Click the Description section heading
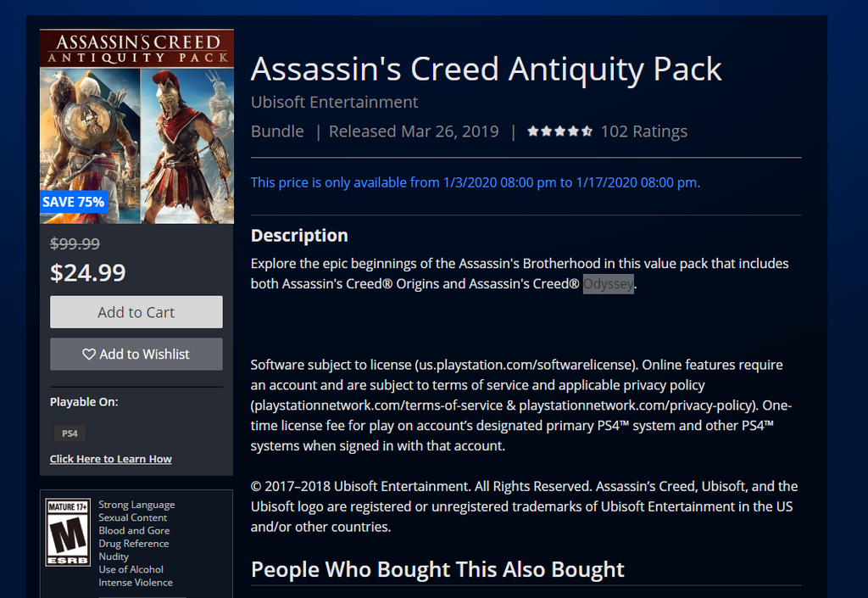 pyautogui.click(x=299, y=235)
